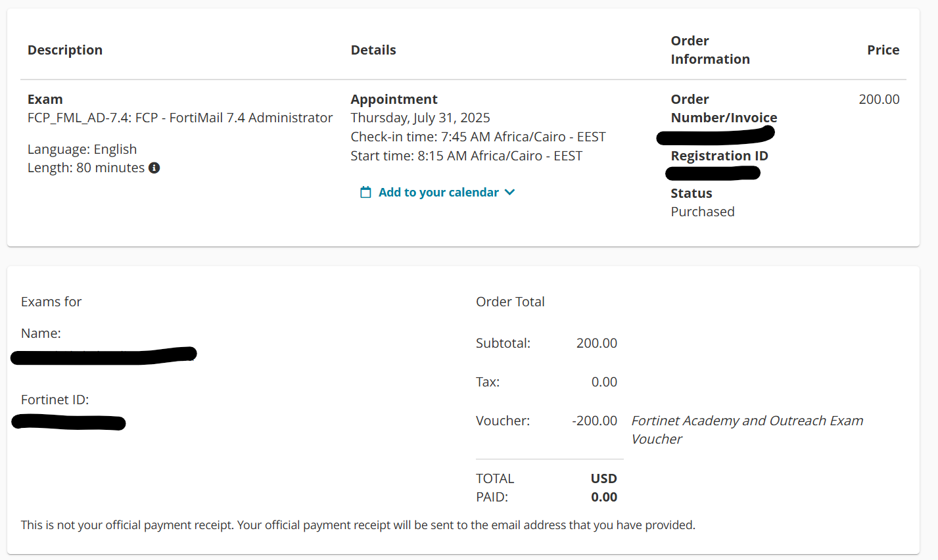Click the Check-in time 7:45 AM line
Image resolution: width=938 pixels, height=560 pixels.
pos(478,137)
